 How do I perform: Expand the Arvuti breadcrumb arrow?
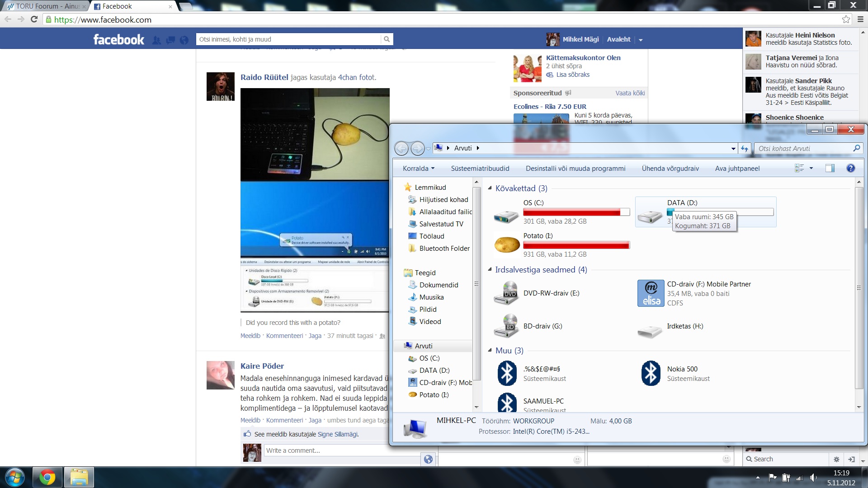[478, 148]
